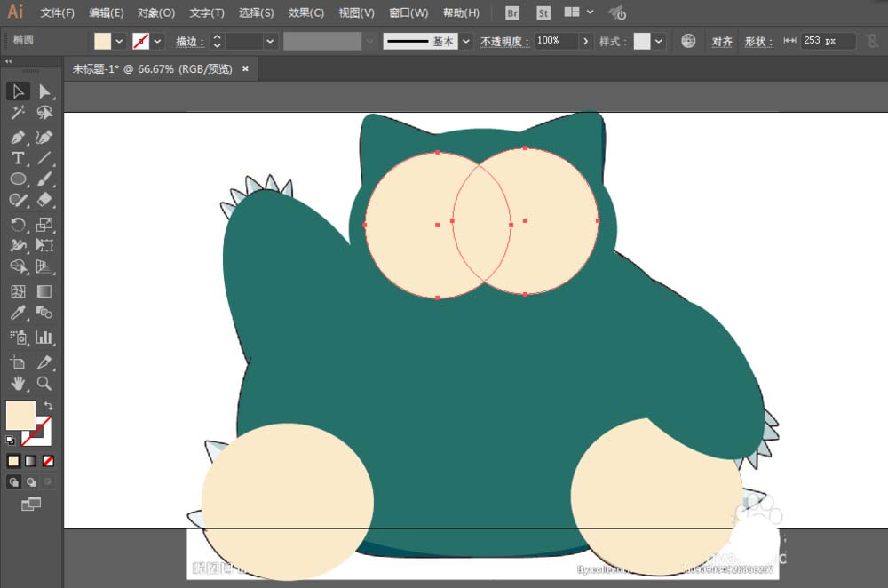Viewport: 888px width, 588px height.
Task: Select the Zoom tool
Action: tap(44, 384)
